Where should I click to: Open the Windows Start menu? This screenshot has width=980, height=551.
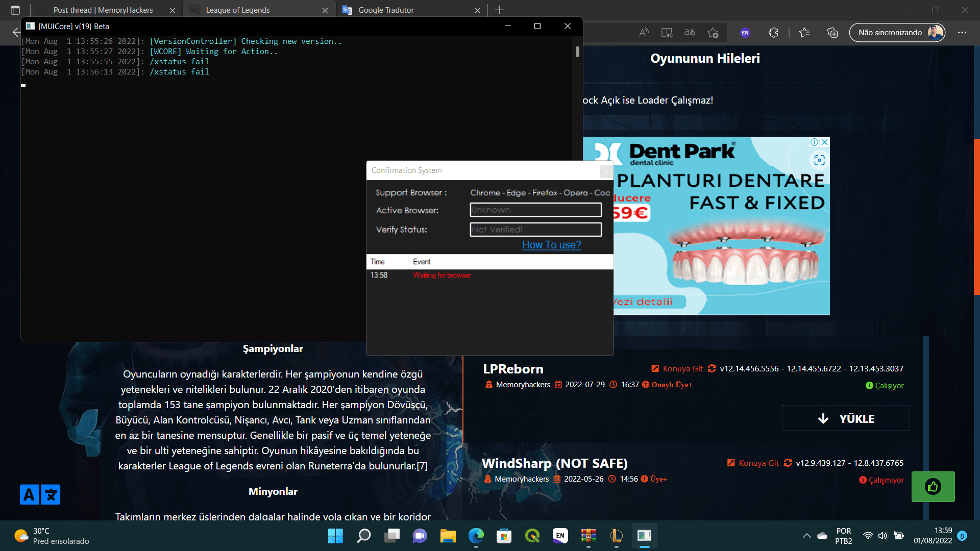(x=335, y=536)
